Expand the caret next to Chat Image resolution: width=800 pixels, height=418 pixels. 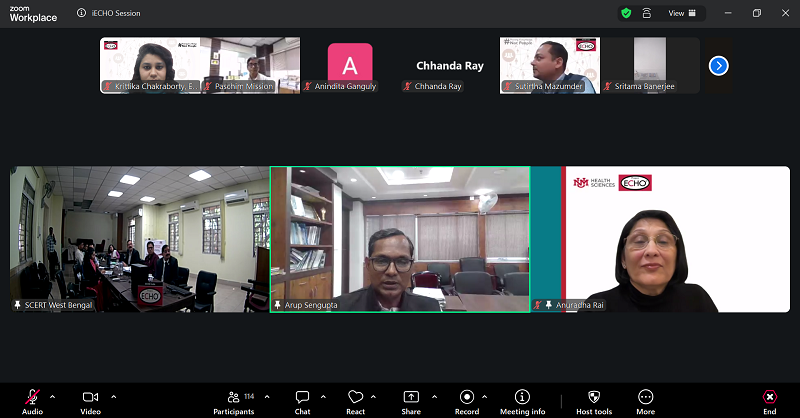[x=323, y=397]
